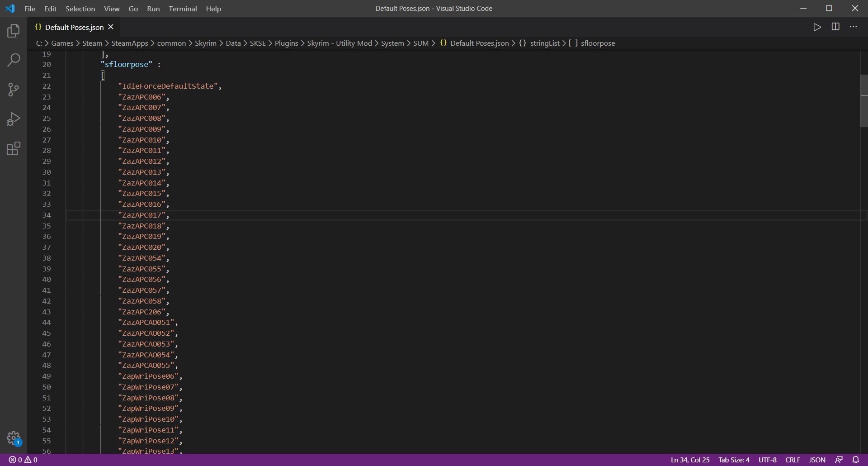Change file encoding via UTF-8
The width and height of the screenshot is (868, 466).
[x=767, y=460]
